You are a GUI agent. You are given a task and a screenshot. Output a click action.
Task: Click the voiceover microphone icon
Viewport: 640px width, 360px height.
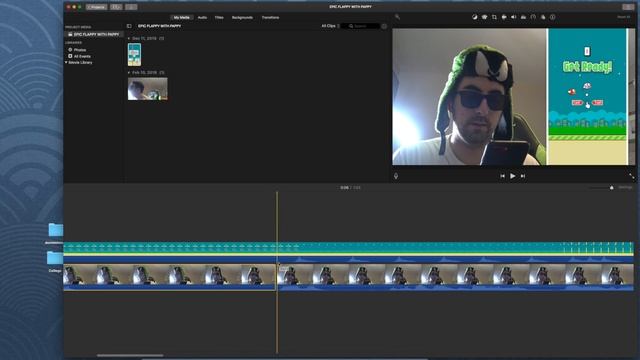click(x=396, y=176)
